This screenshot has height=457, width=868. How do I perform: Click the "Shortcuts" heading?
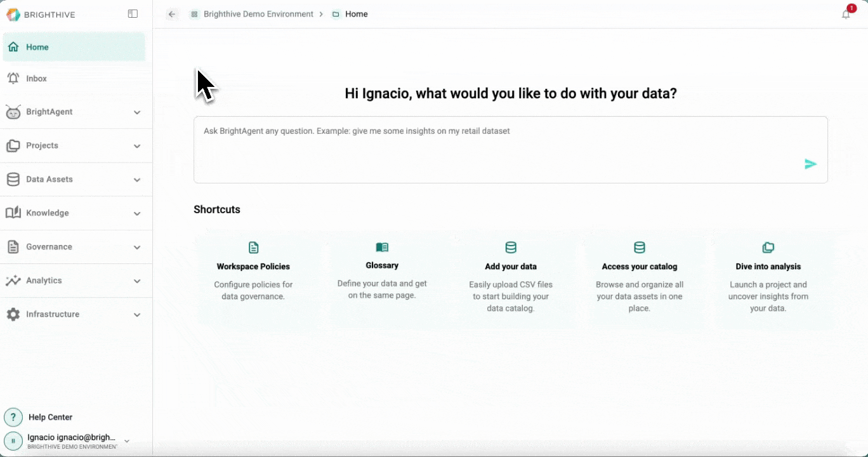217,209
